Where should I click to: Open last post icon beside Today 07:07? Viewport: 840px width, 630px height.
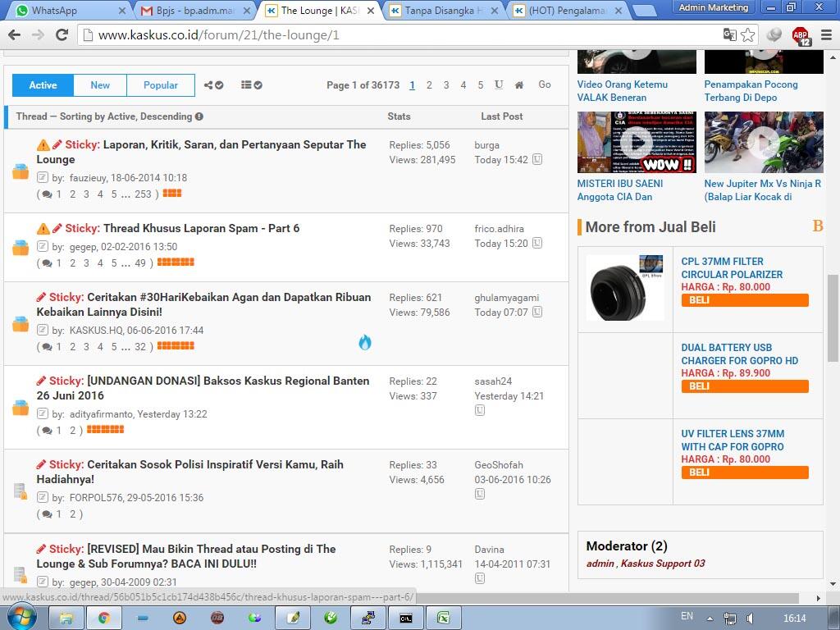537,312
